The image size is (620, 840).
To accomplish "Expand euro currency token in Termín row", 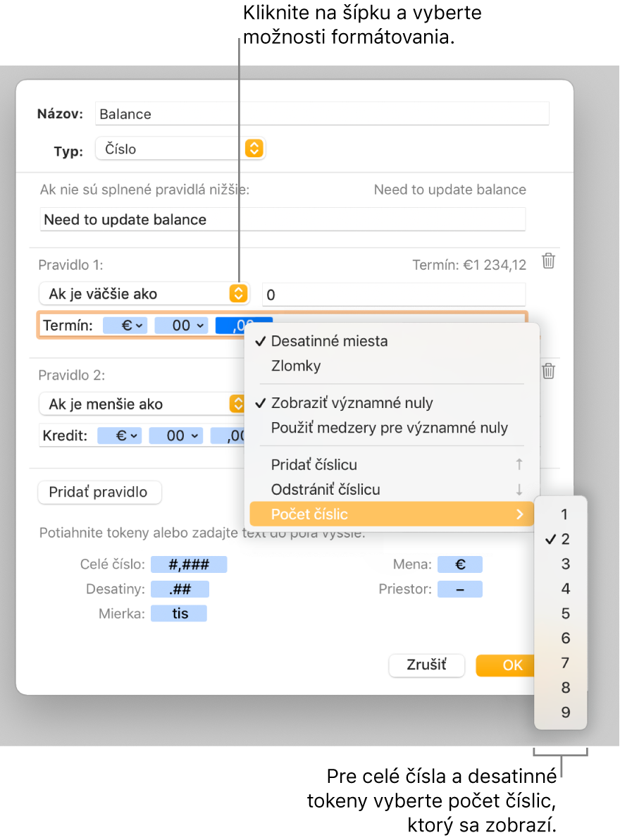I will [125, 325].
